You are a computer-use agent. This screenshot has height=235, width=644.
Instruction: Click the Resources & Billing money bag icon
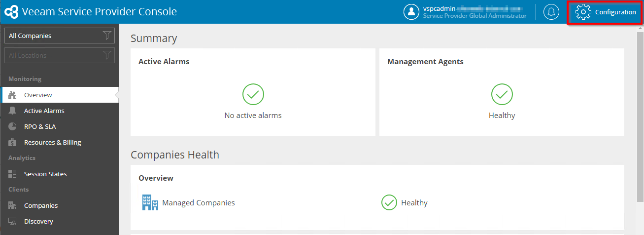[x=13, y=142]
